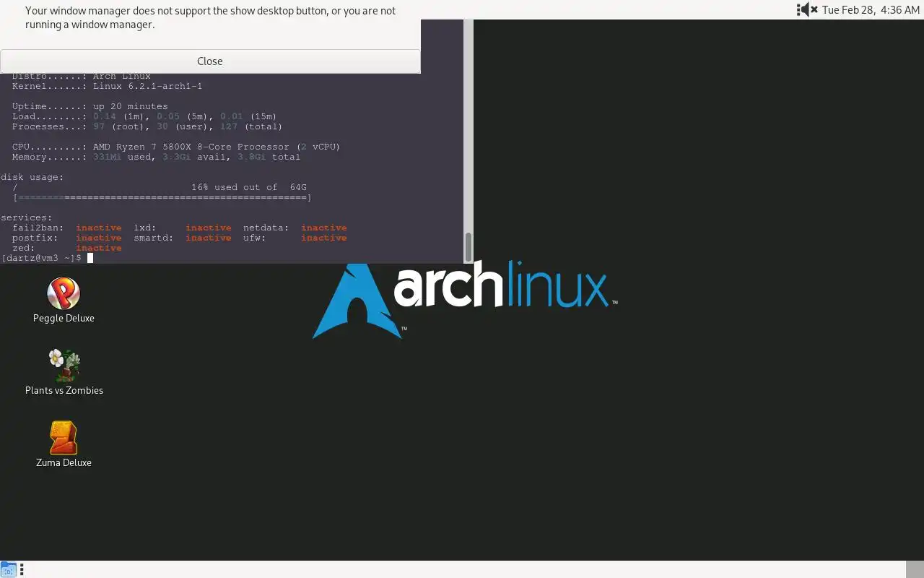Click the window manager warning message text

[x=210, y=17]
